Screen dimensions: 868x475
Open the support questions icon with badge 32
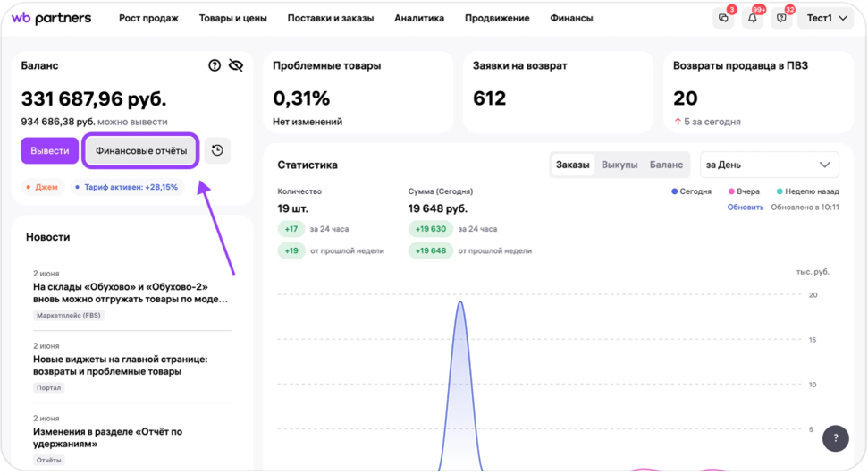781,19
